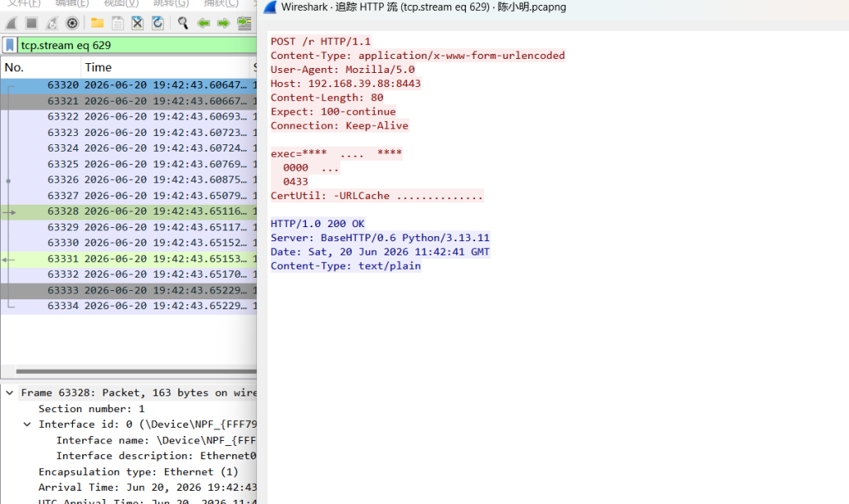This screenshot has height=504, width=849.
Task: Select packet 63327
Action: coord(129,196)
